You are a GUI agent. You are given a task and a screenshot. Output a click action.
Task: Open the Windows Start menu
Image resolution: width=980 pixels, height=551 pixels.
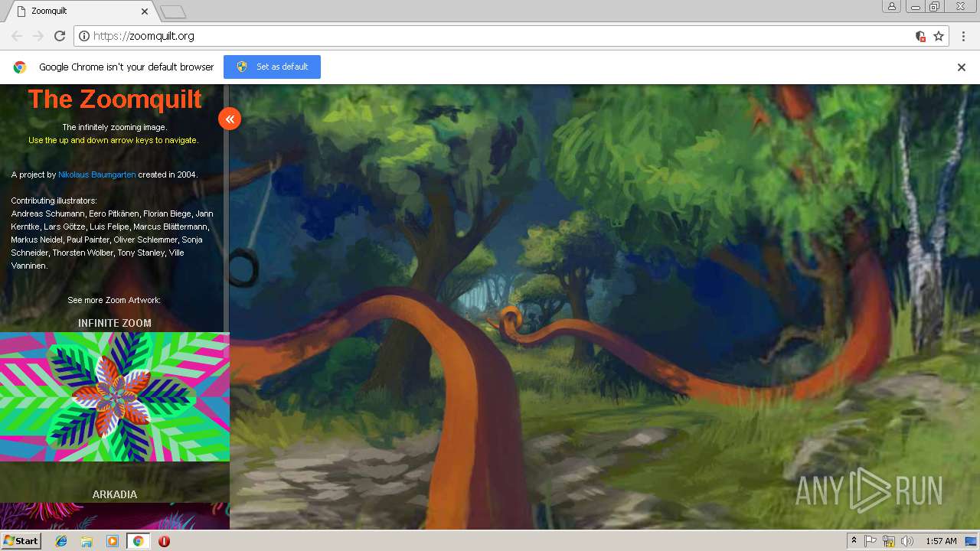(21, 541)
